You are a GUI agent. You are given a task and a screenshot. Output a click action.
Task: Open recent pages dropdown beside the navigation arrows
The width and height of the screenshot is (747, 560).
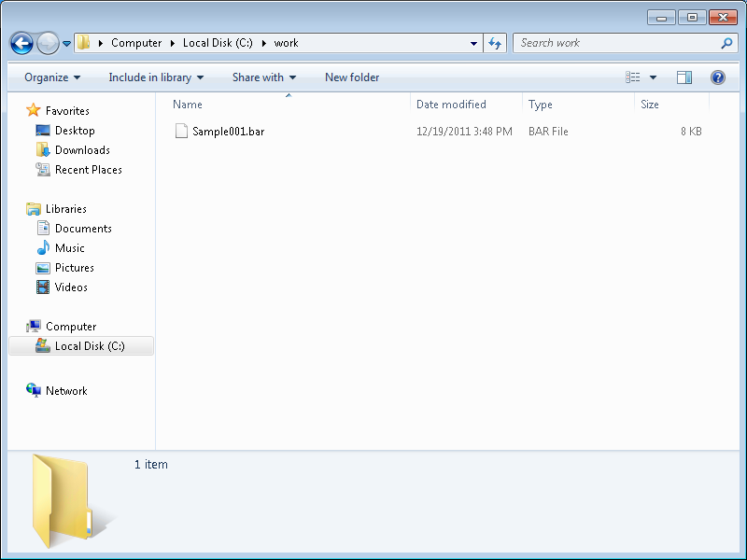tap(66, 43)
